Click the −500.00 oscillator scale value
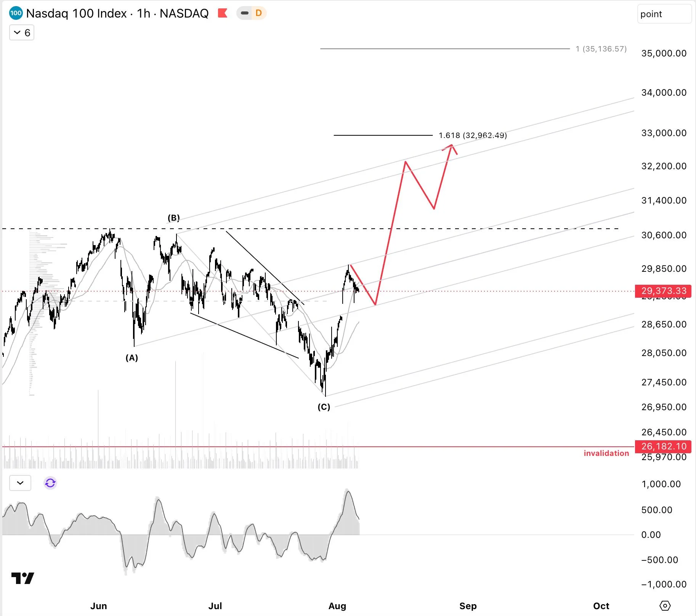Screen dimensions: 696x616 pyautogui.click(x=660, y=560)
